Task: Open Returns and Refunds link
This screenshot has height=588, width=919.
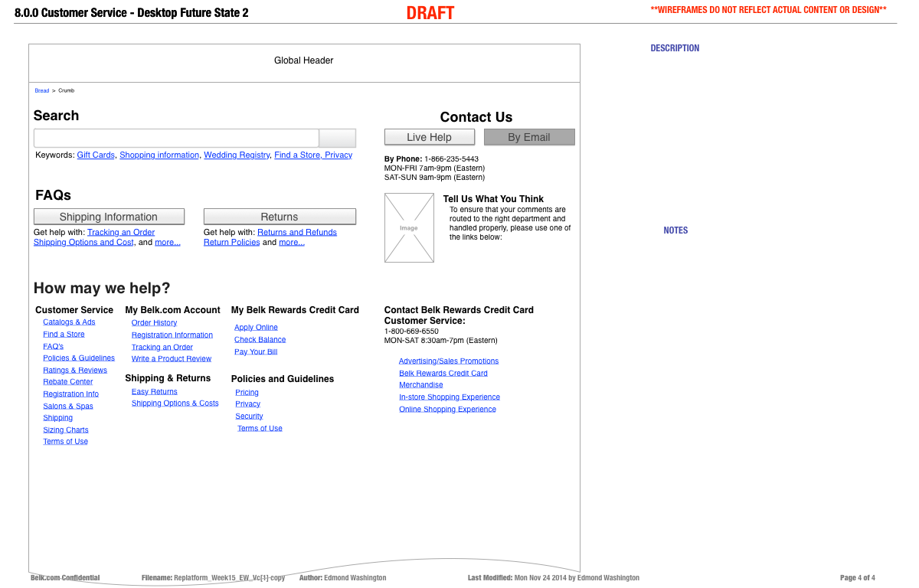Action: (x=297, y=232)
